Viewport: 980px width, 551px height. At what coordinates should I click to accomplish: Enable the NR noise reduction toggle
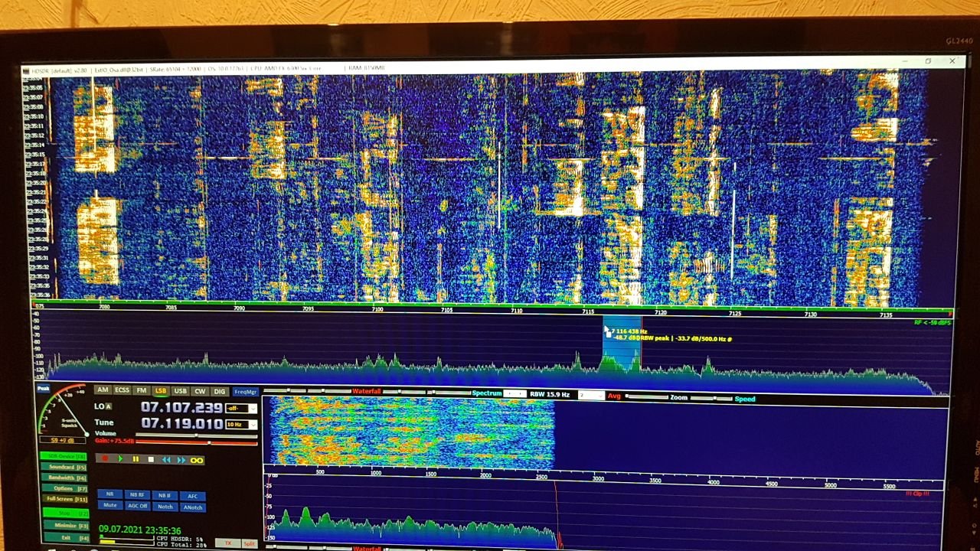pos(110,494)
